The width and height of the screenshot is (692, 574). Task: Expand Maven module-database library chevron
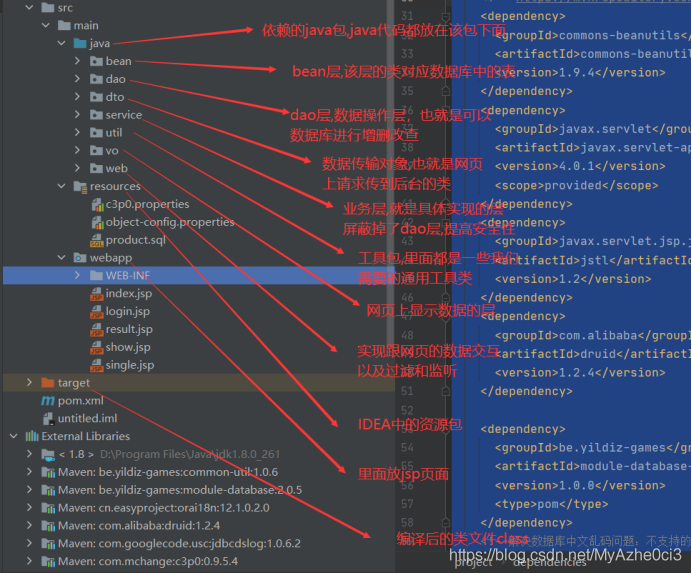(x=29, y=489)
